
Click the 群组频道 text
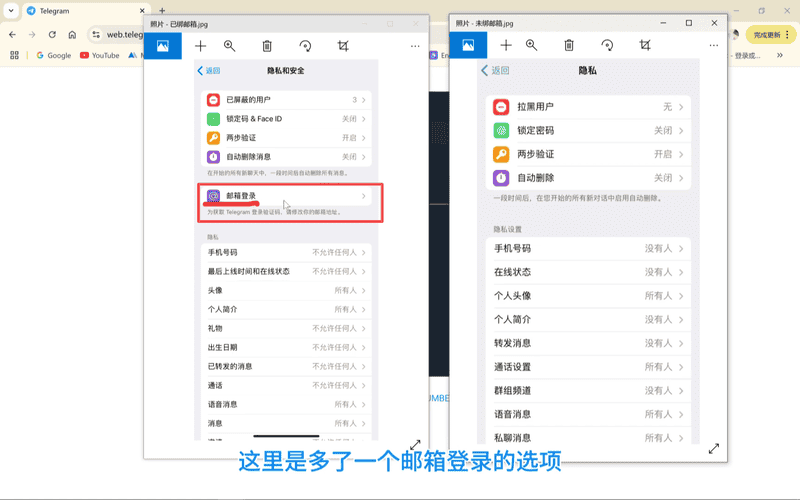pyautogui.click(x=512, y=391)
